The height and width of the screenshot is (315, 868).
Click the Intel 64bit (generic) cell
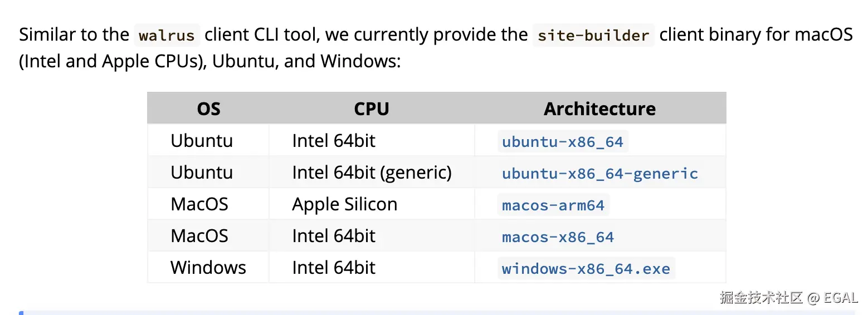371,173
